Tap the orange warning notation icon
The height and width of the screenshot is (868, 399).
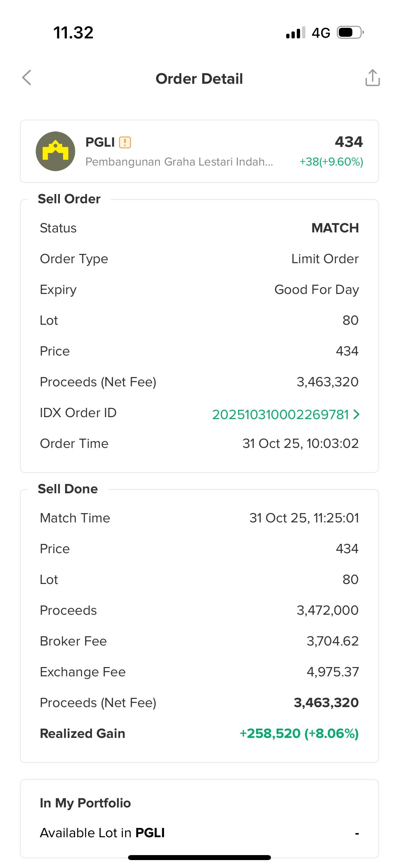point(125,143)
